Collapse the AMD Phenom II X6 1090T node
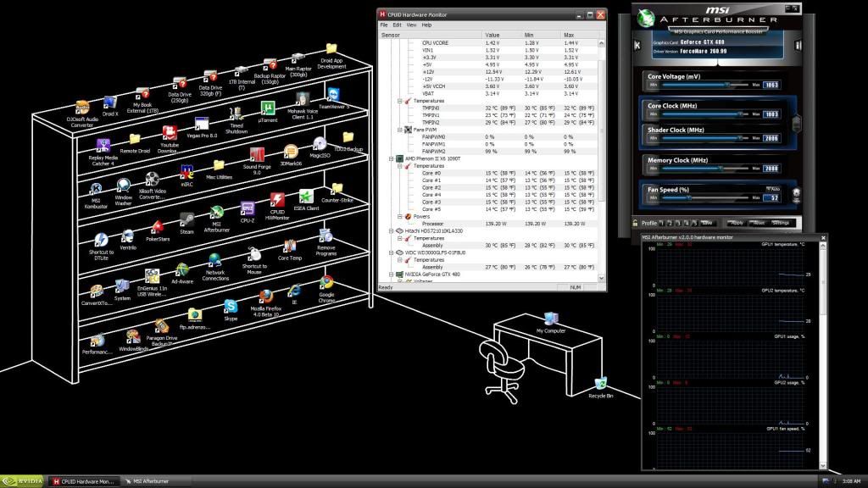This screenshot has width=868, height=488. tap(390, 158)
